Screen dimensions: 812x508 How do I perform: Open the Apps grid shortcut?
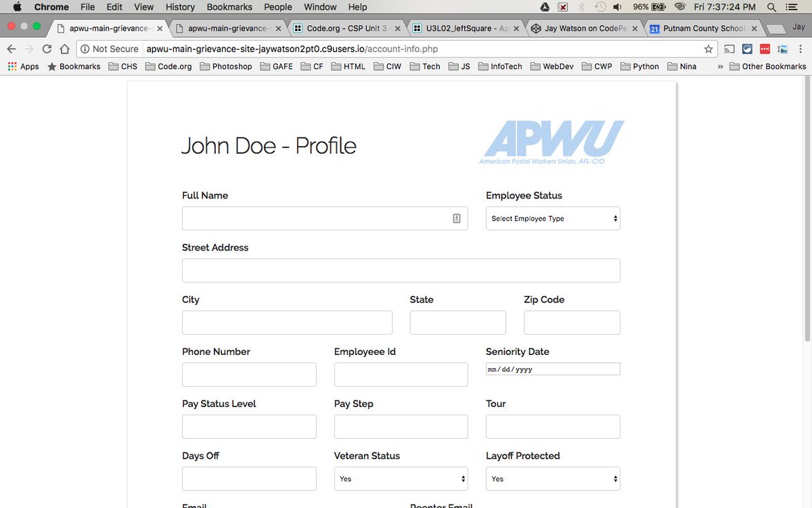pyautogui.click(x=23, y=66)
